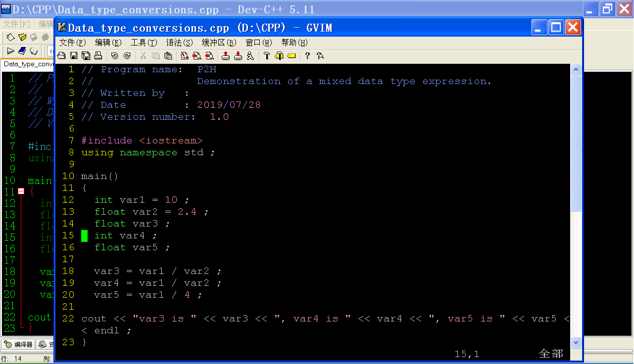The height and width of the screenshot is (364, 634).
Task: Click 'int var4 ;' on line 15 in GVIM
Action: 126,235
